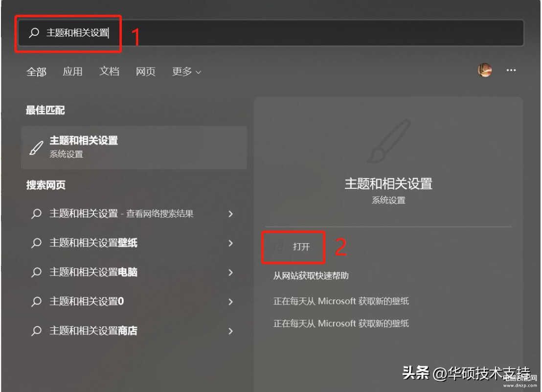
Task: Click the search magnifier icon in search box
Action: (34, 32)
